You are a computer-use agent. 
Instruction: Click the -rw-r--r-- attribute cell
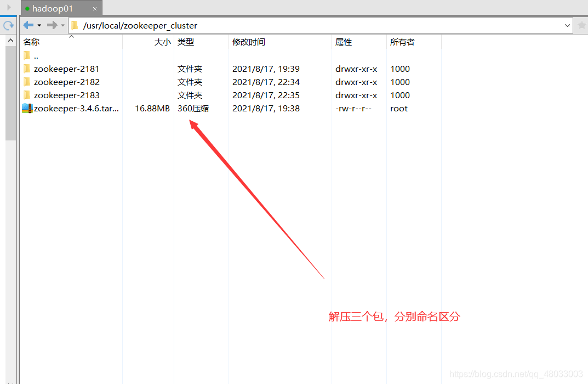click(x=353, y=109)
